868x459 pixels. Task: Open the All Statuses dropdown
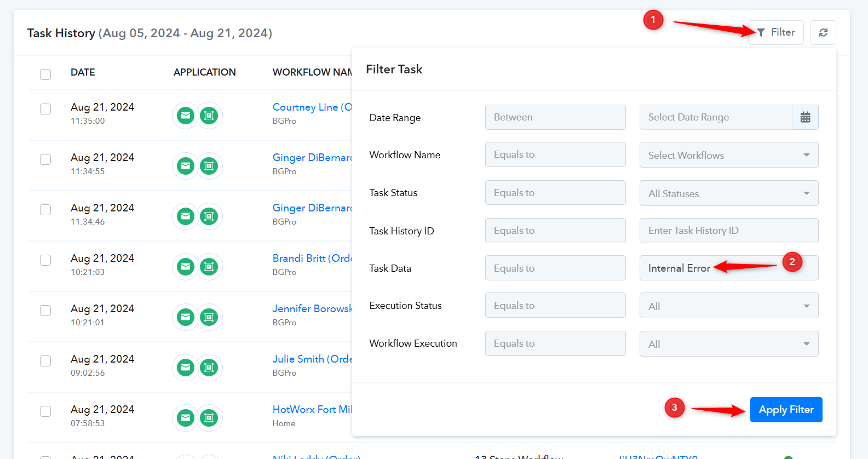click(x=729, y=193)
